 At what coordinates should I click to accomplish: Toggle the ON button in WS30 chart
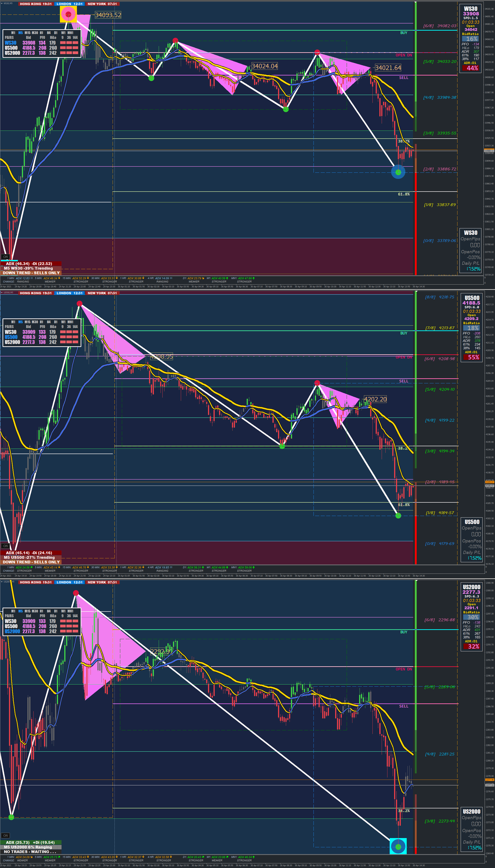6,257
